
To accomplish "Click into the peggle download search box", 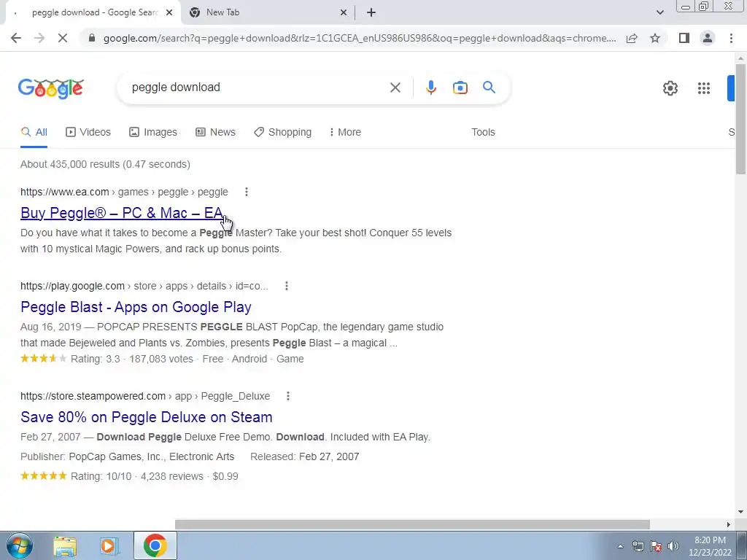I will [258, 87].
